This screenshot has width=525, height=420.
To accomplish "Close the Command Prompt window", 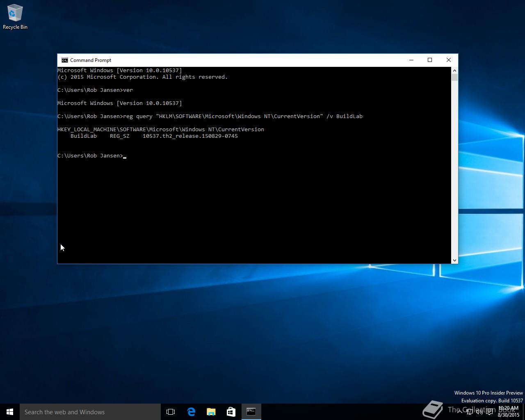I will point(449,60).
